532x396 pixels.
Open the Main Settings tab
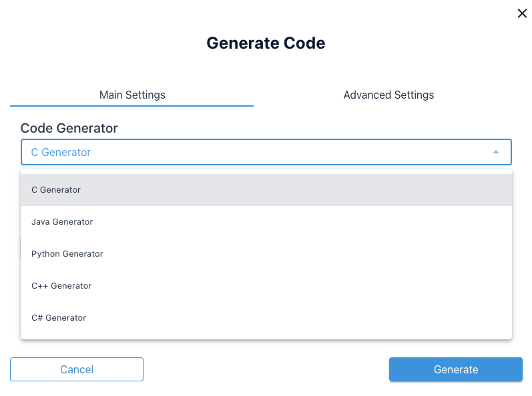(x=132, y=95)
